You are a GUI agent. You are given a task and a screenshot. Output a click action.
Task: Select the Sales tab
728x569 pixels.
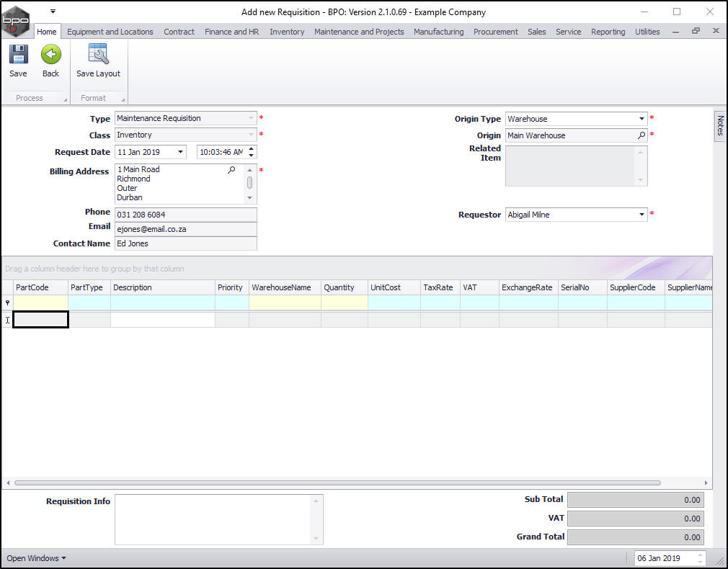537,32
